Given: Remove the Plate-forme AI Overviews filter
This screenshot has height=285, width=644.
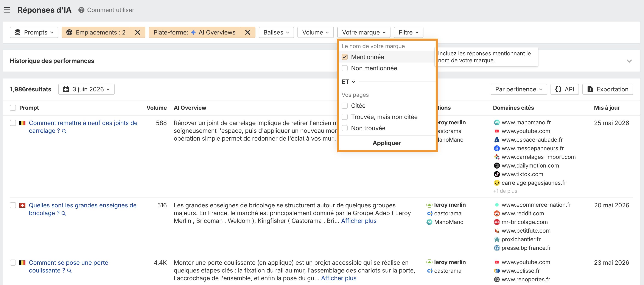Looking at the screenshot, I should (247, 32).
